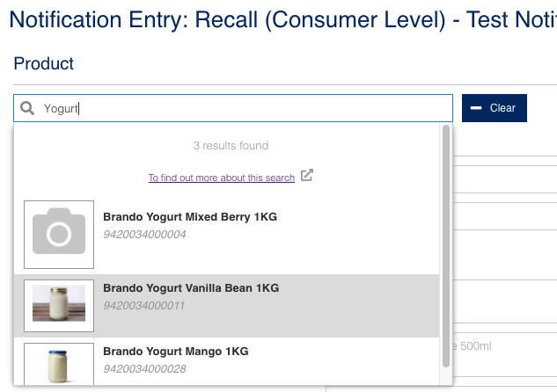Click the Product section heading
Image resolution: width=557 pixels, height=392 pixels.
click(43, 63)
